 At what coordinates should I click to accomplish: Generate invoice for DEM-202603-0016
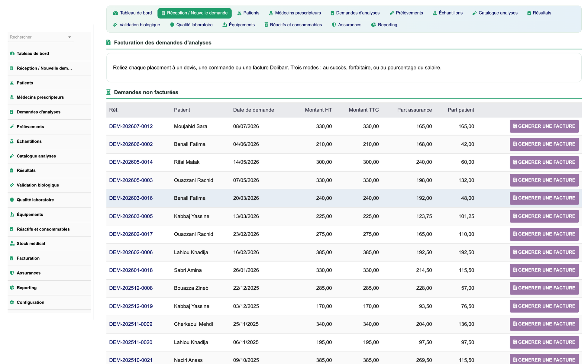coord(544,198)
